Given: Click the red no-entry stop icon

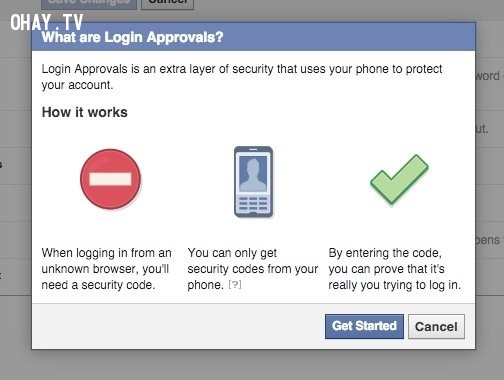Looking at the screenshot, I should 110,179.
